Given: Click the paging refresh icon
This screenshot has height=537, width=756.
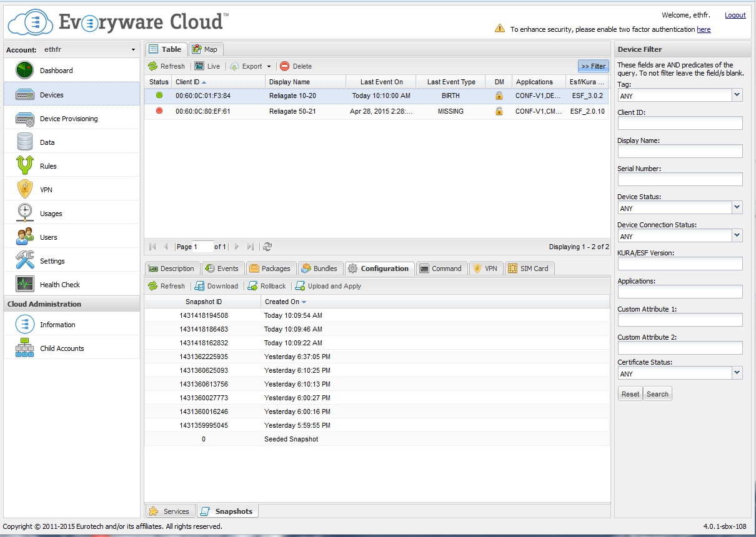Looking at the screenshot, I should pyautogui.click(x=267, y=247).
